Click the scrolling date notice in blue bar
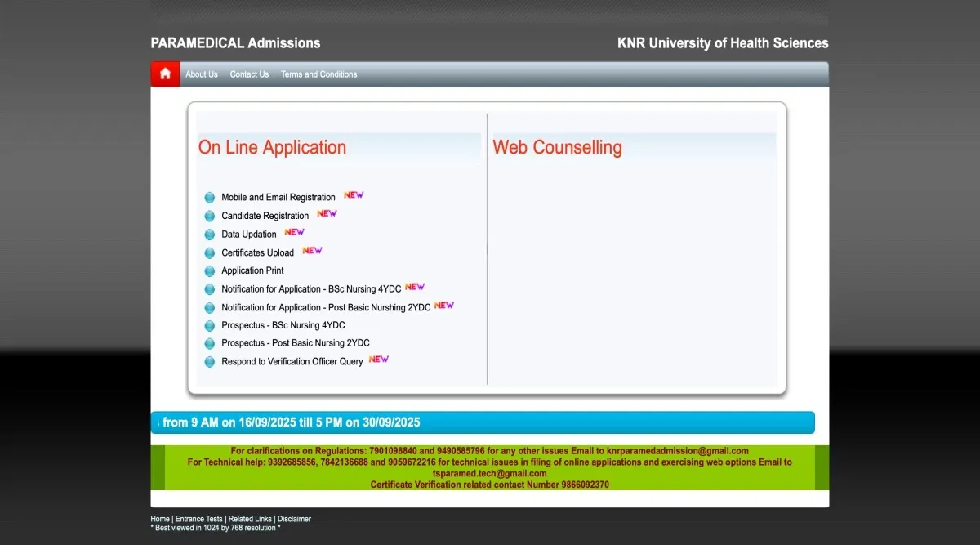Screen dimensions: 980x545 [x=290, y=422]
